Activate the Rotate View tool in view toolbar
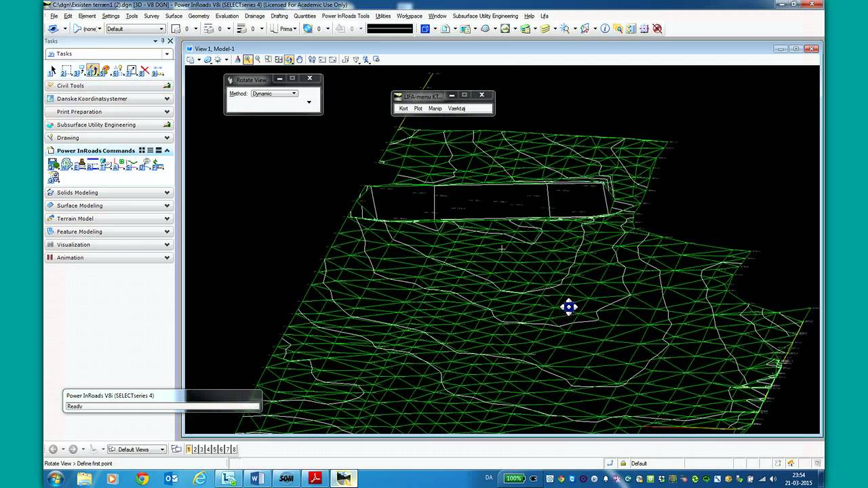 [289, 60]
